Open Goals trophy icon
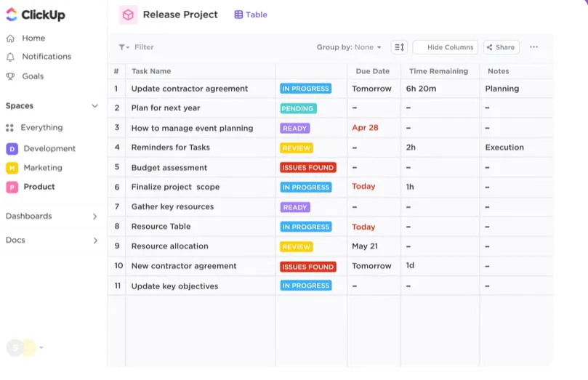 pos(10,76)
